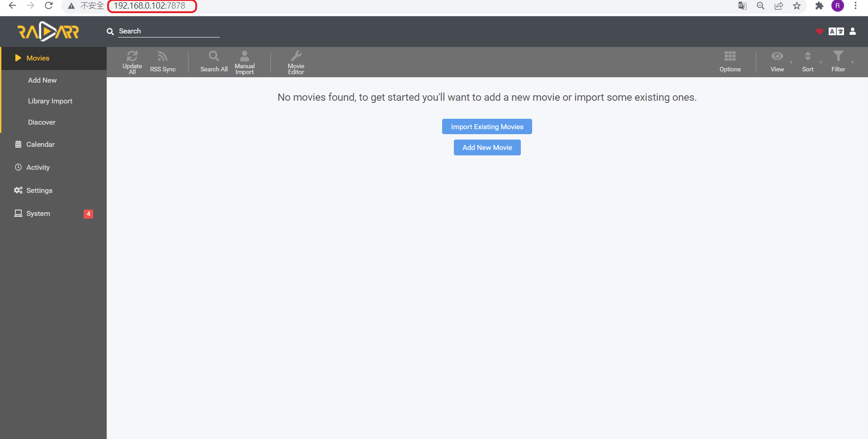The width and height of the screenshot is (868, 439).
Task: Click the Import Existing Movies button
Action: pos(487,126)
